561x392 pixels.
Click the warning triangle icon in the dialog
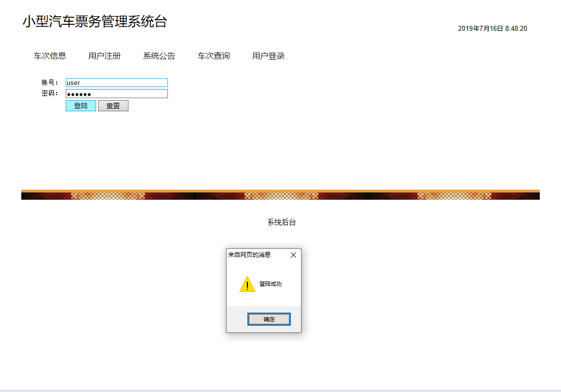(247, 284)
